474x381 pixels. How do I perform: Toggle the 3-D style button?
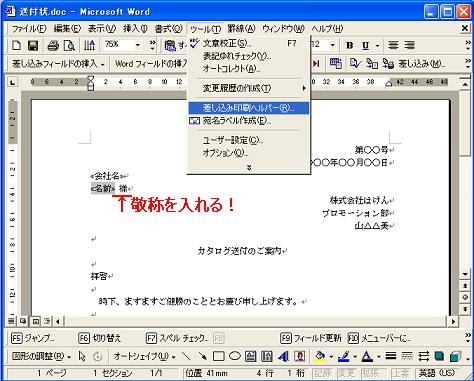coord(455,356)
